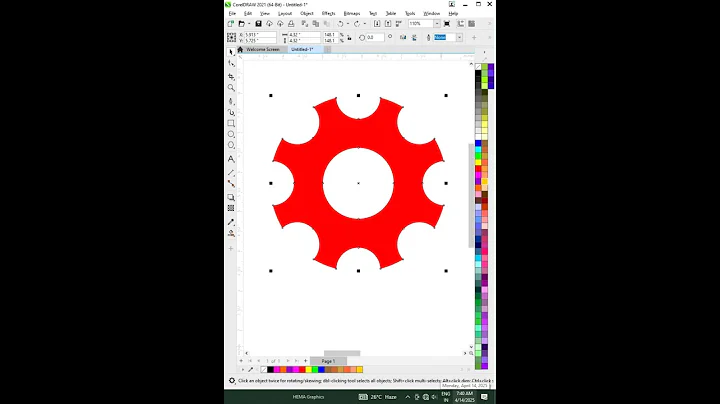Select the Polygon tool
The image size is (720, 404).
(x=231, y=145)
